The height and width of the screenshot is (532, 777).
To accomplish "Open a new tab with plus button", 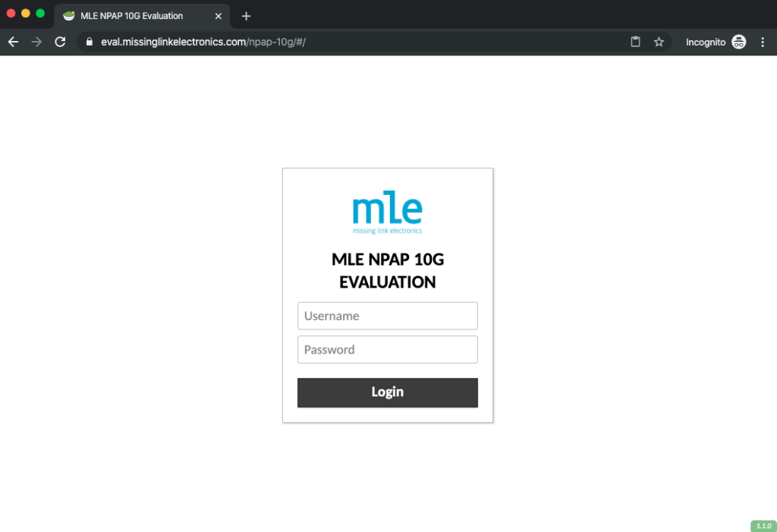I will tap(246, 16).
